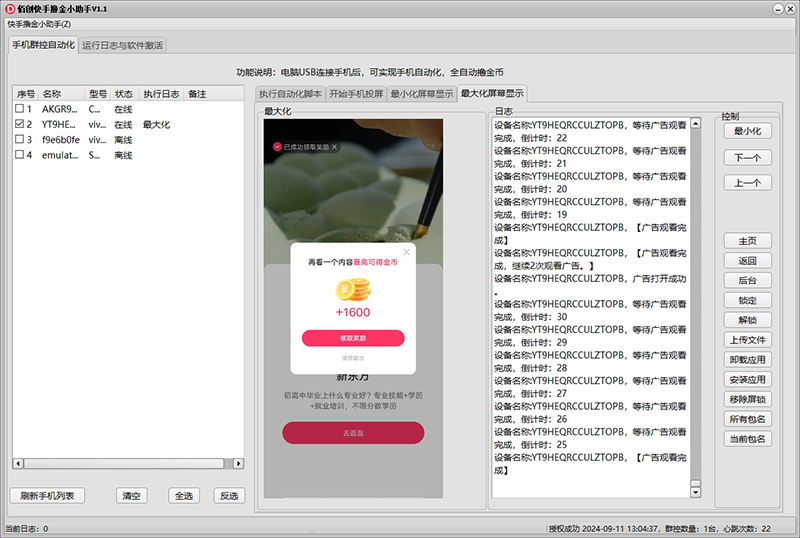Click the 名称 column header
This screenshot has width=800, height=538.
tap(61, 94)
